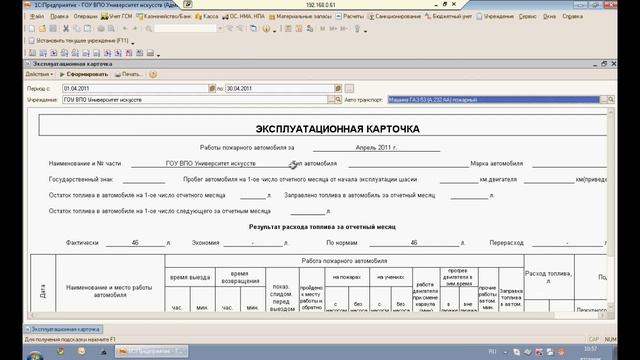Click the Paste toolbar icon

87,29
